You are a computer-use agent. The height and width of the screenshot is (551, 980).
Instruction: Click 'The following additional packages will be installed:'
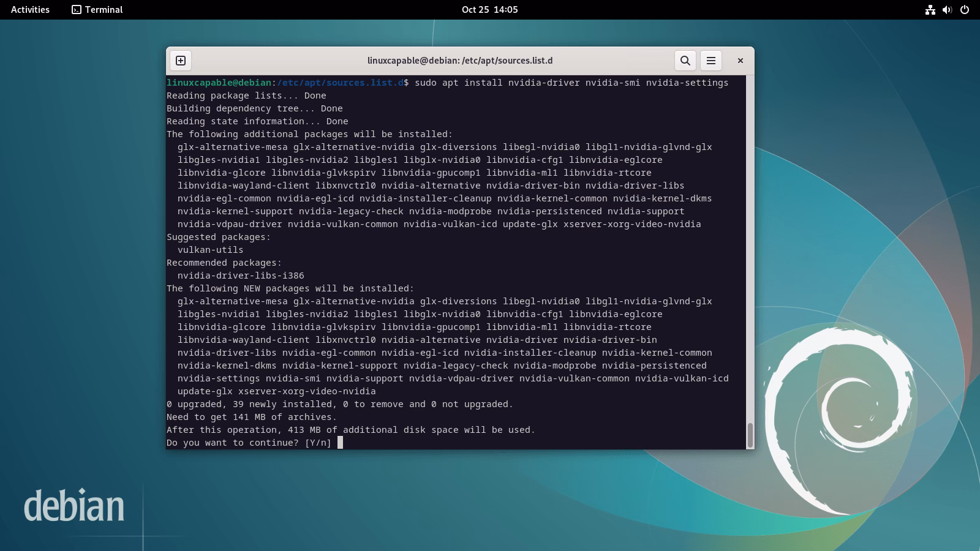point(310,134)
